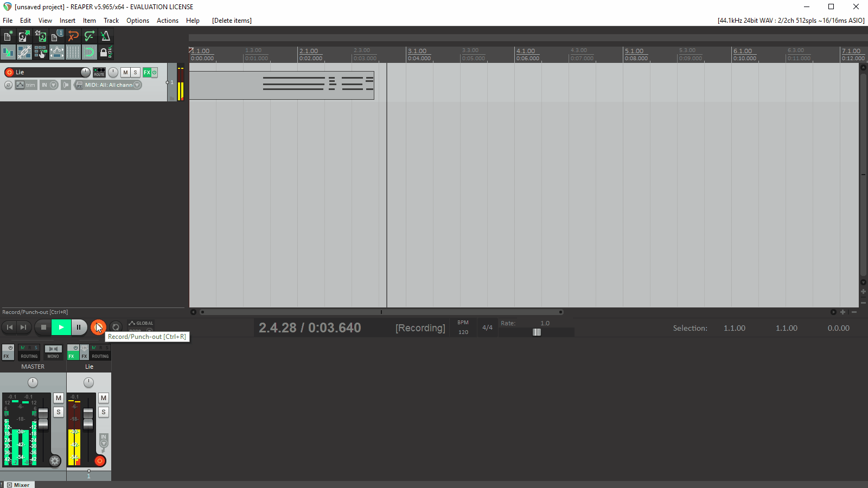
Task: Click the ROUTING button on MASTER channel
Action: 29,356
